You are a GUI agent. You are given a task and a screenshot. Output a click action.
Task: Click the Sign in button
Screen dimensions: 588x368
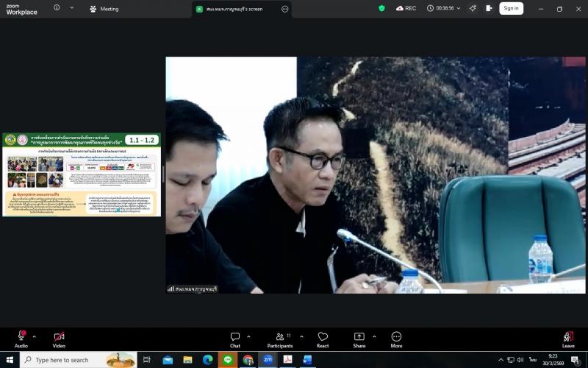[511, 8]
